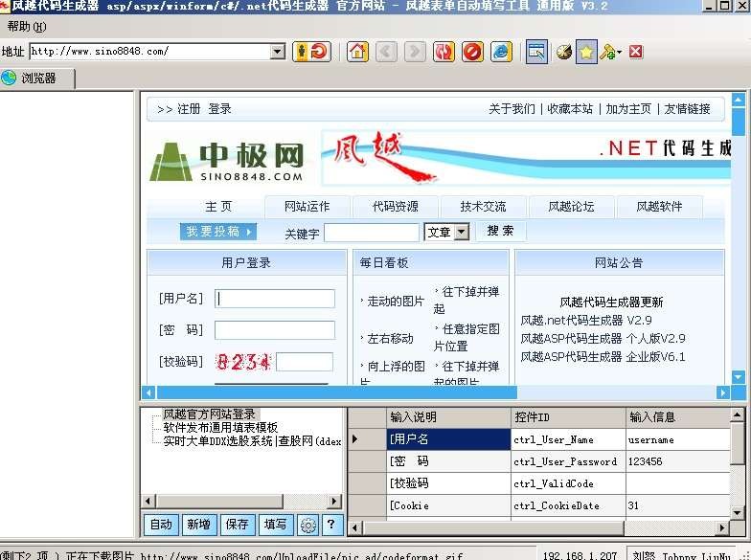Click the 校验码 input field
This screenshot has width=751, height=560.
click(x=305, y=362)
